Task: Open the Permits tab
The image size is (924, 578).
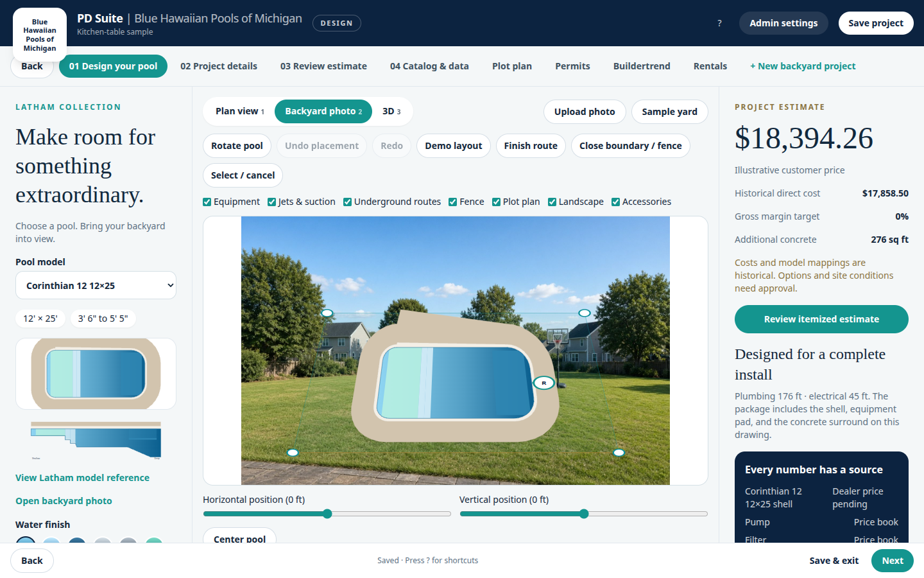Action: [x=572, y=66]
